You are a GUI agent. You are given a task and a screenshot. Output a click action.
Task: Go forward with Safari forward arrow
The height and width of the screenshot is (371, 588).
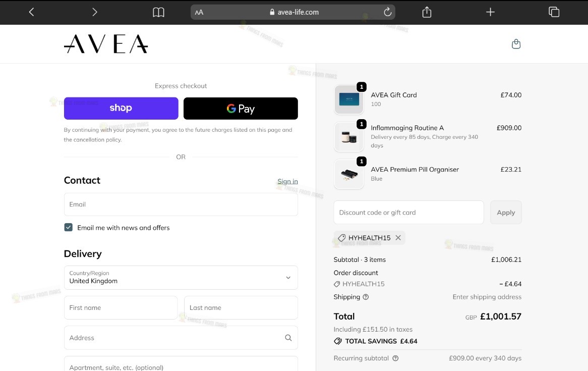(x=94, y=12)
